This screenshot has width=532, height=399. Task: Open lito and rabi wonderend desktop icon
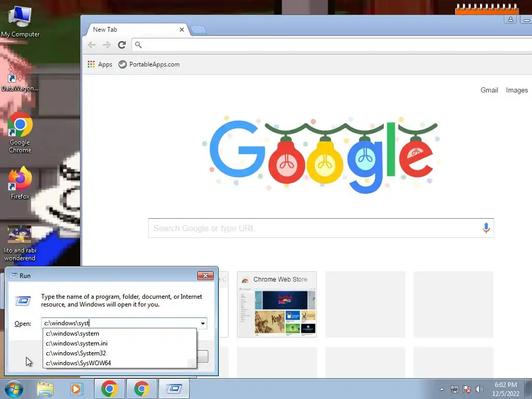(20, 243)
